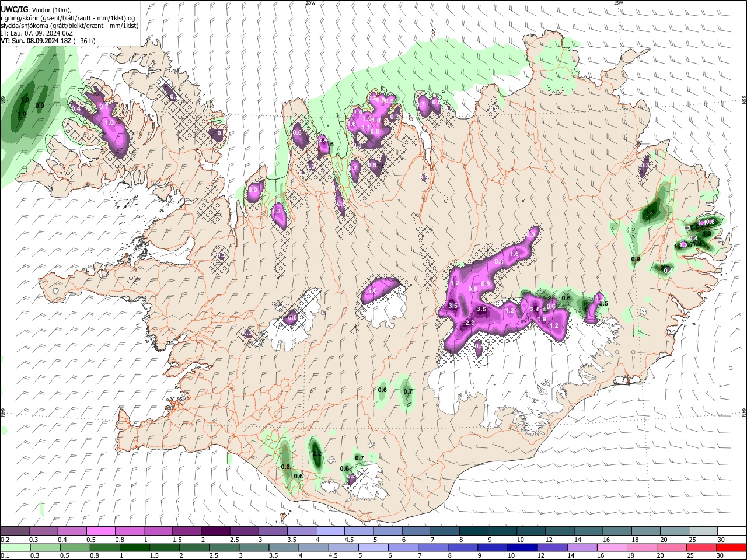
Task: Pick the white swatch ending the snow legend
Action: [x=731, y=531]
